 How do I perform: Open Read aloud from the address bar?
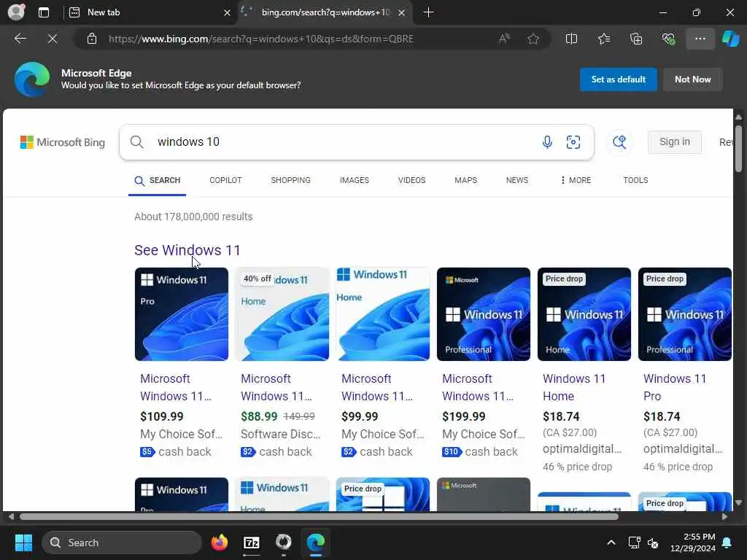coord(504,39)
